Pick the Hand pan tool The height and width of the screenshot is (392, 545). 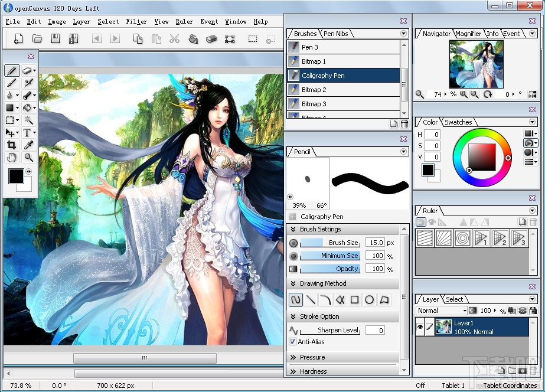[x=11, y=158]
